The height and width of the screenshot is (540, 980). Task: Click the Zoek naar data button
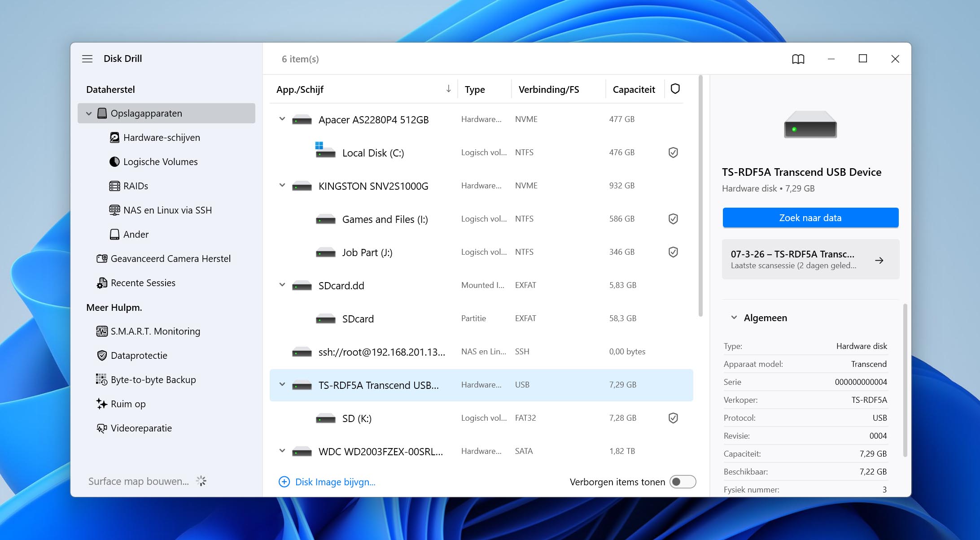(x=810, y=218)
